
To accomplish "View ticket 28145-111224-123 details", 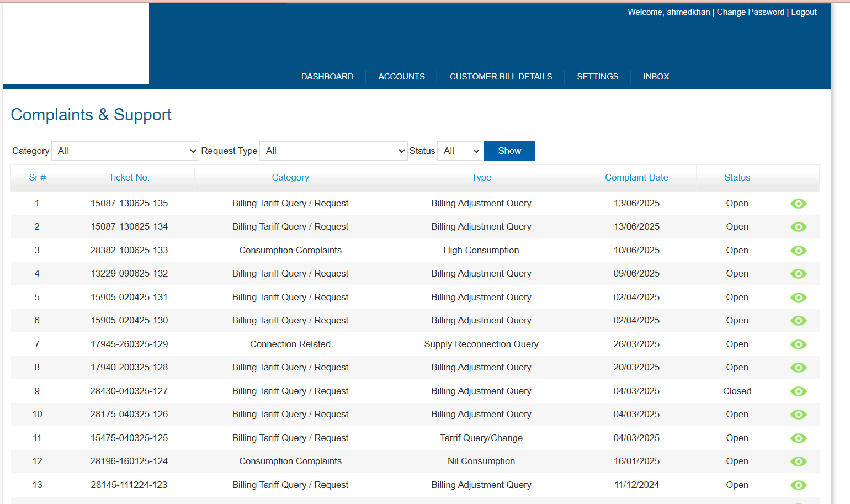I will point(798,485).
